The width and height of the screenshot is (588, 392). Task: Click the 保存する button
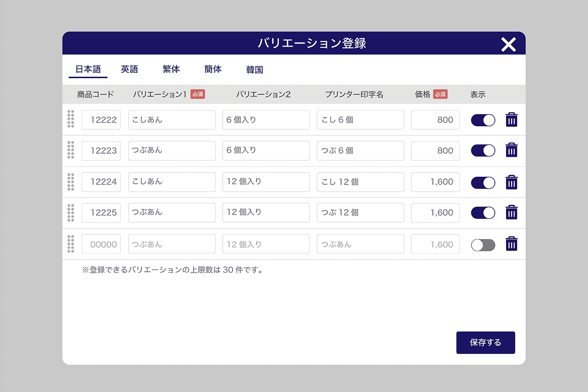click(x=485, y=342)
